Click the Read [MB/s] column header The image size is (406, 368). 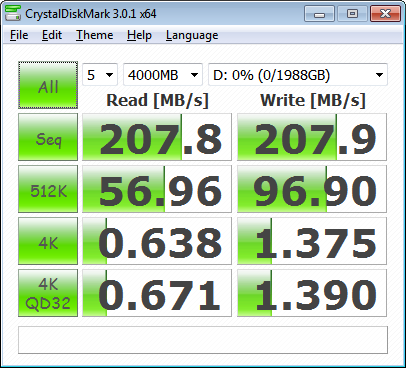pos(157,100)
